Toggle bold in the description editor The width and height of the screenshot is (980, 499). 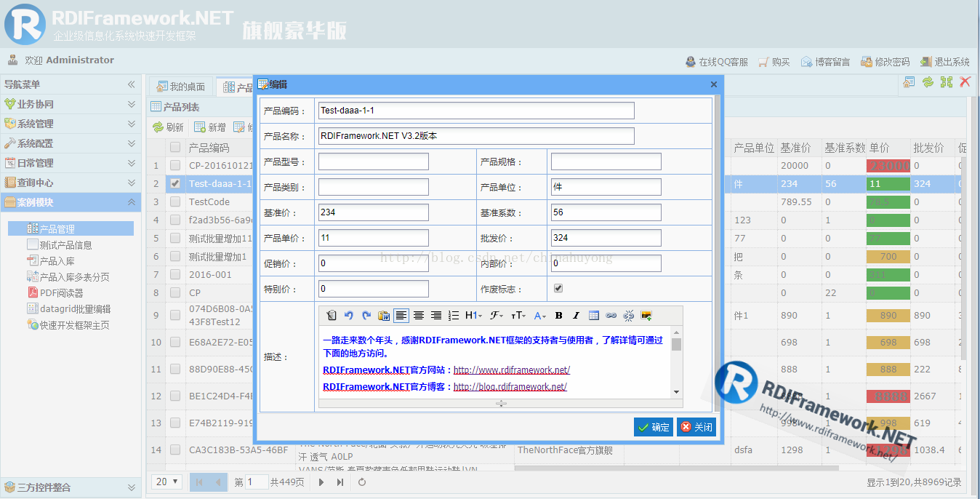(x=558, y=315)
